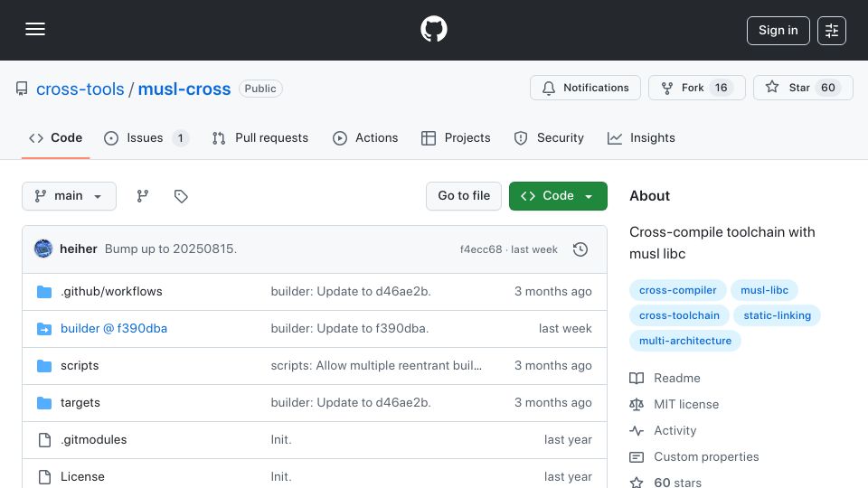Open the MIT license link

(x=686, y=405)
